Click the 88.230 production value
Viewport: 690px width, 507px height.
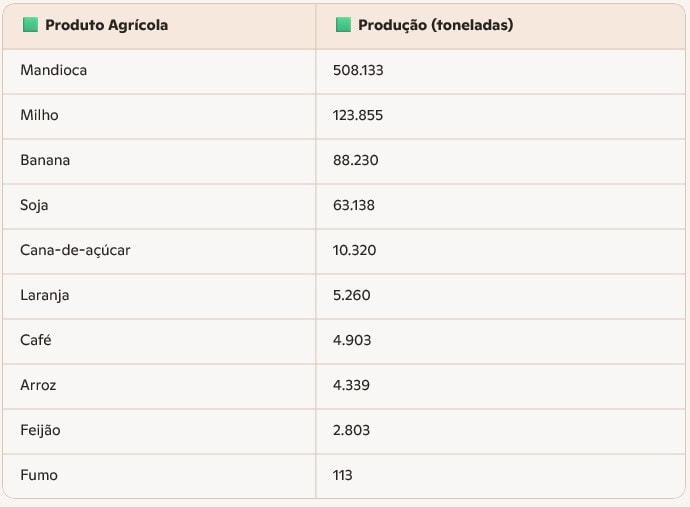[355, 160]
